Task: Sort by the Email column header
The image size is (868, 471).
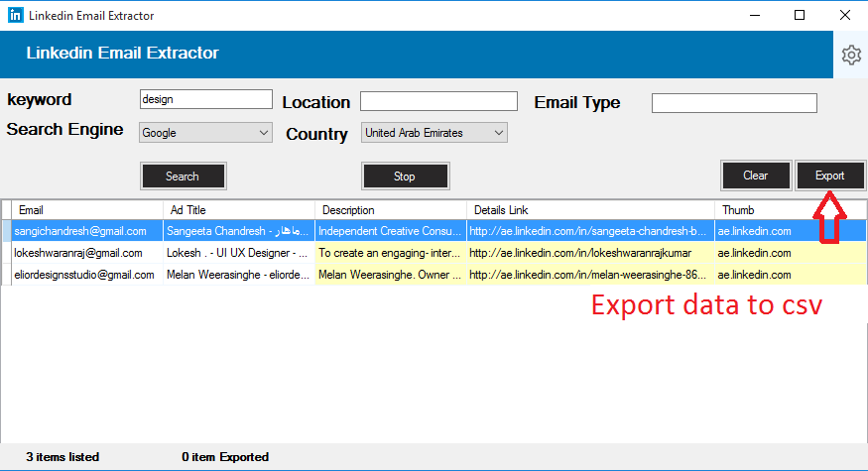Action: pos(87,210)
